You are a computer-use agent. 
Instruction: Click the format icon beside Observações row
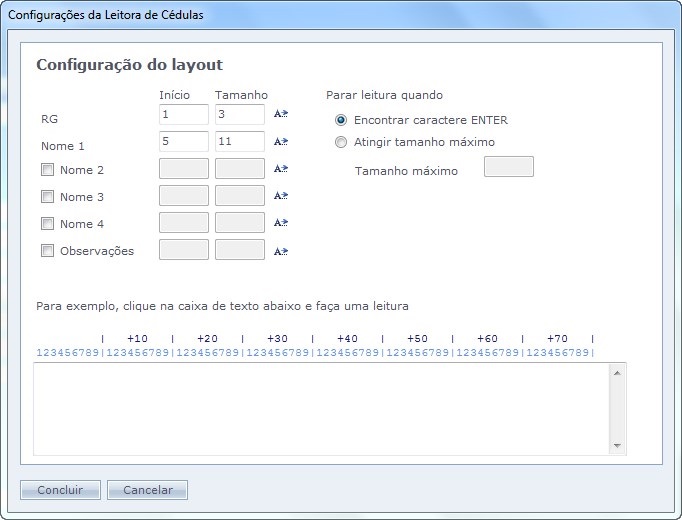point(281,251)
